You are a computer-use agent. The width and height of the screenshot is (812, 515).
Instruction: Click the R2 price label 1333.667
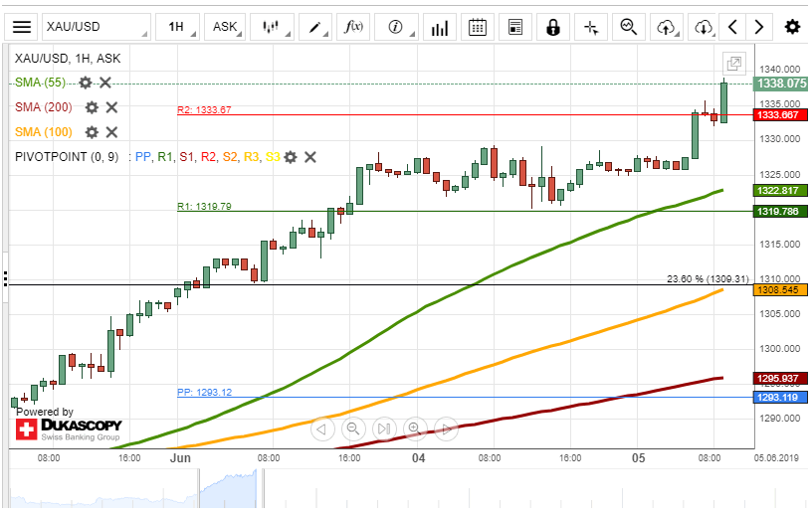(x=780, y=115)
